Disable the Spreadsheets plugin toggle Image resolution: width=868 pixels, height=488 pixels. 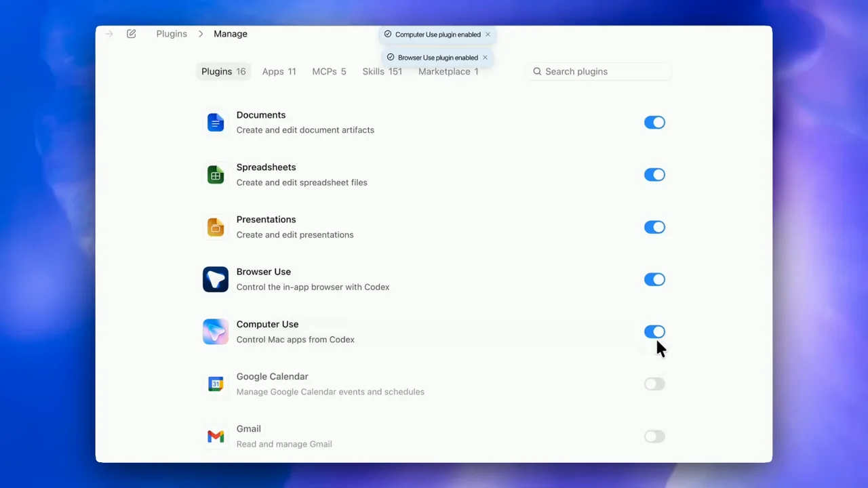tap(654, 175)
